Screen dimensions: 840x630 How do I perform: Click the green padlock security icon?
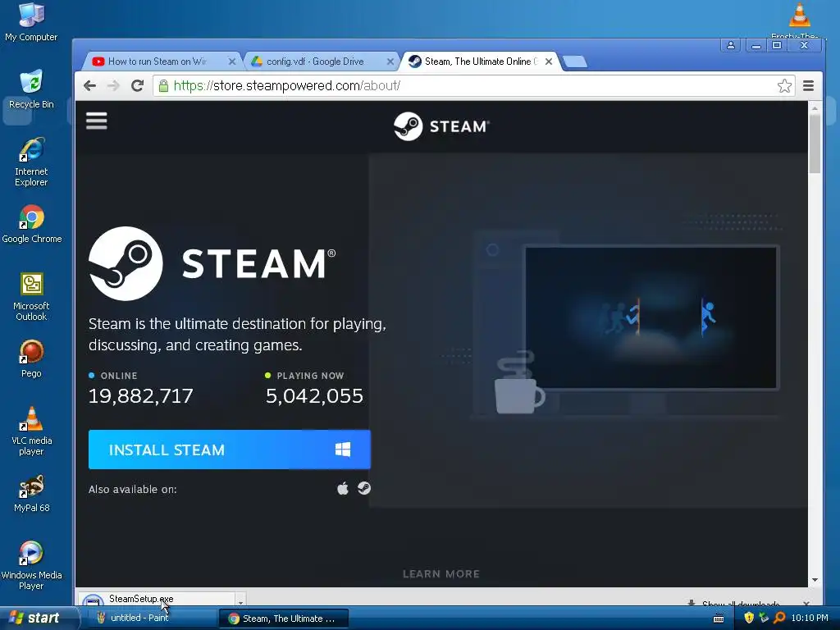tap(163, 85)
